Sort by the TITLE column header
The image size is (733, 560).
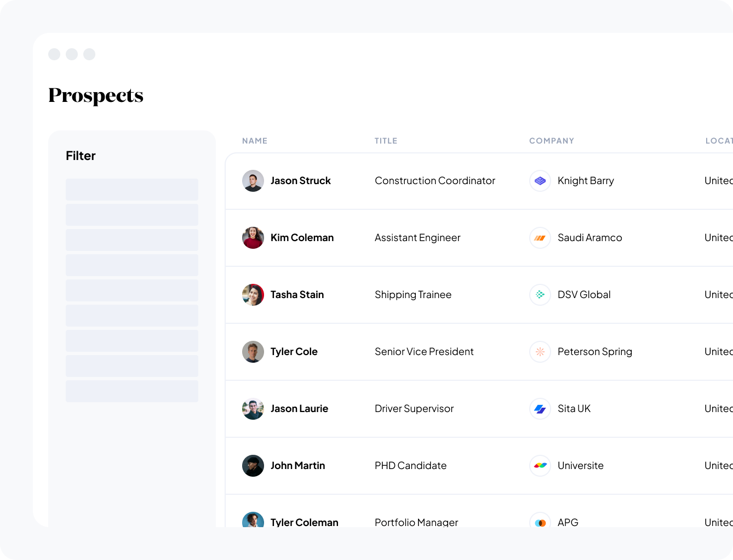(x=386, y=141)
